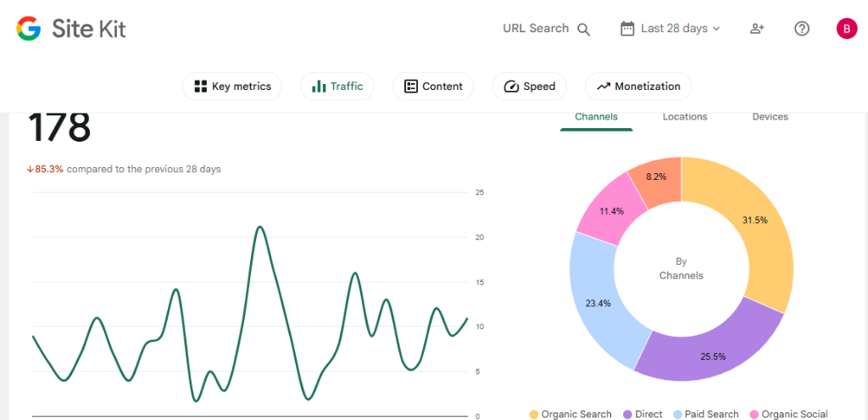Click the Content list icon
The width and height of the screenshot is (868, 420).
pos(411,87)
